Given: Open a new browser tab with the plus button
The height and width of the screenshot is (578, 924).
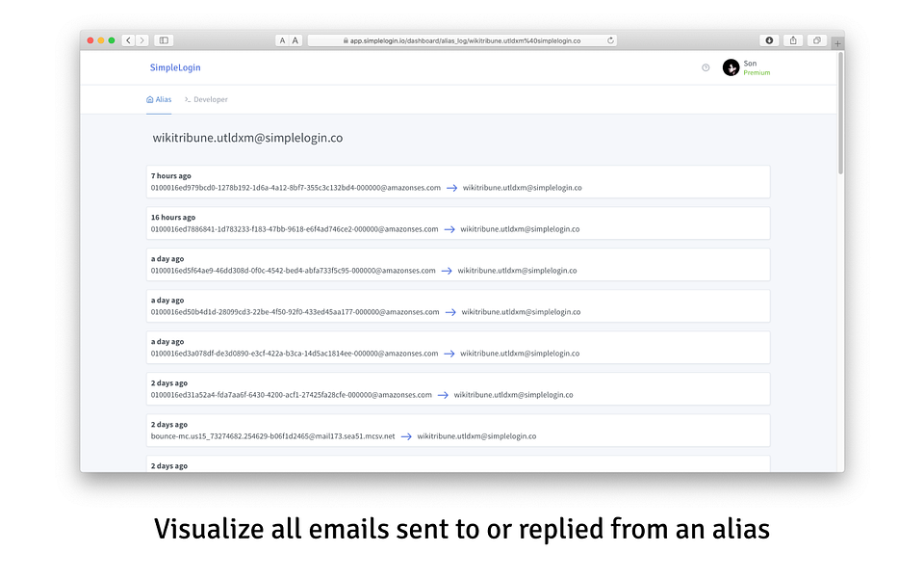Looking at the screenshot, I should coord(836,42).
